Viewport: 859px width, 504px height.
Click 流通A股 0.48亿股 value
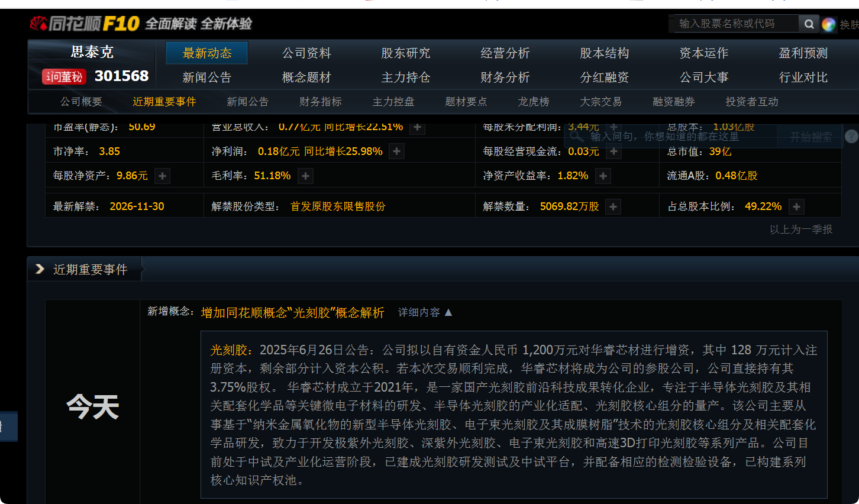pos(737,176)
